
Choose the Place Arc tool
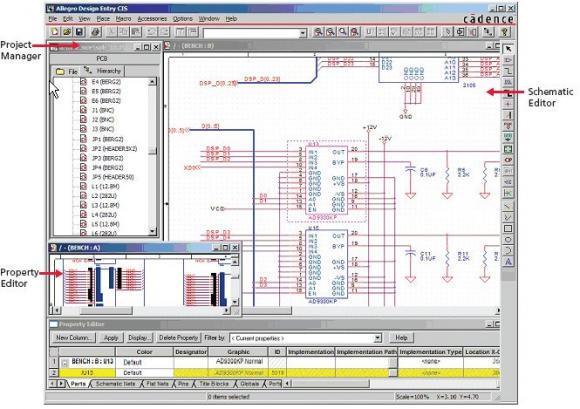(508, 251)
